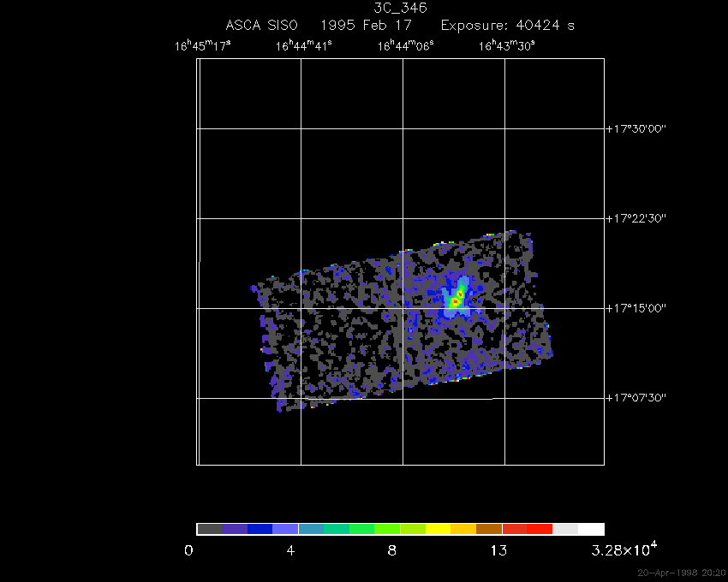Click the 20-Apr-1998 timestamp text
Screen dimensions: 728x582
coord(682,573)
